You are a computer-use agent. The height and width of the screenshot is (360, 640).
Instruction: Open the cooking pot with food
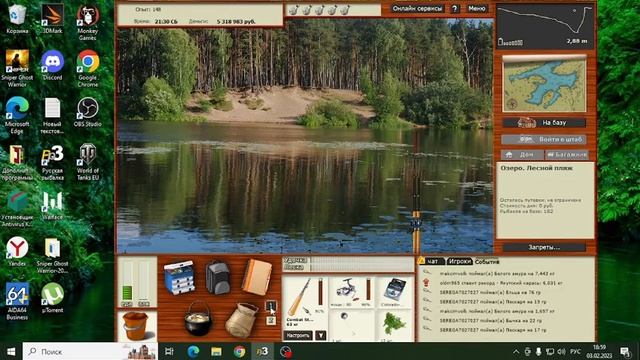198,318
